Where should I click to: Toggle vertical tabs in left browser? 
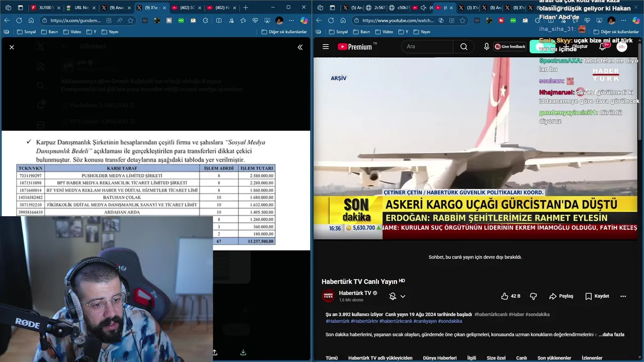(x=21, y=8)
